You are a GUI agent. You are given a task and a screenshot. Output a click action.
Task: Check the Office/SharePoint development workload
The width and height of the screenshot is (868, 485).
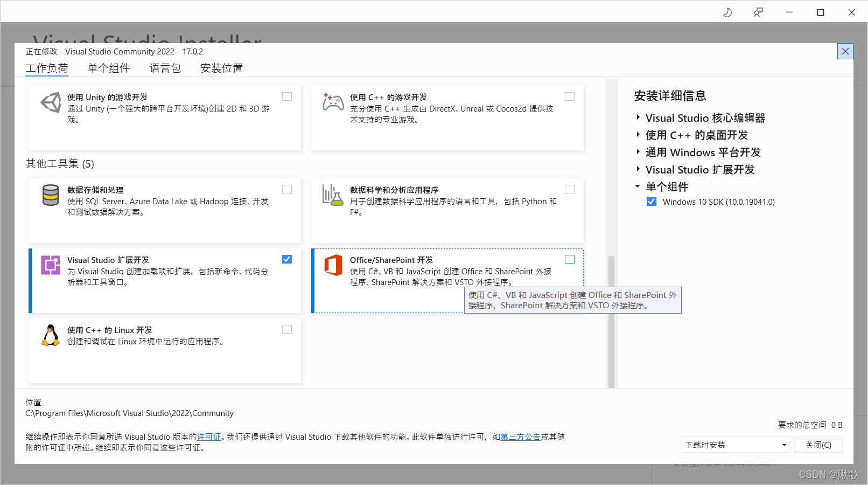click(x=570, y=259)
